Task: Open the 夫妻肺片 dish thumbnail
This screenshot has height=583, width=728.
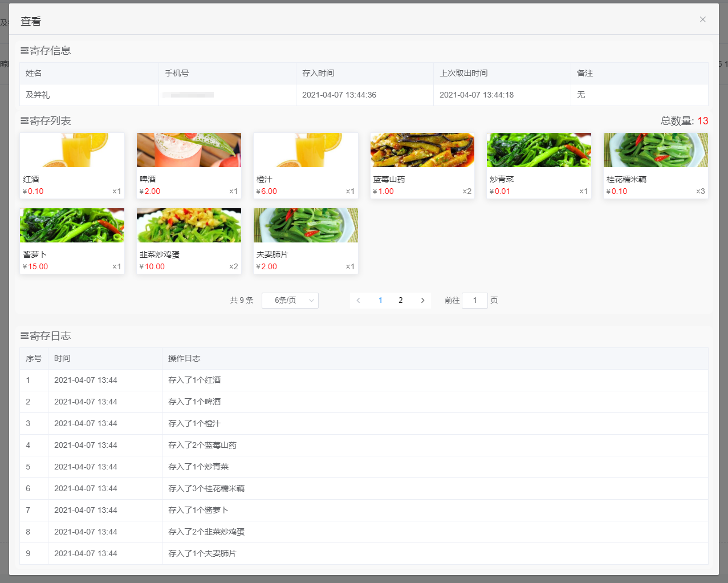Action: 306,225
